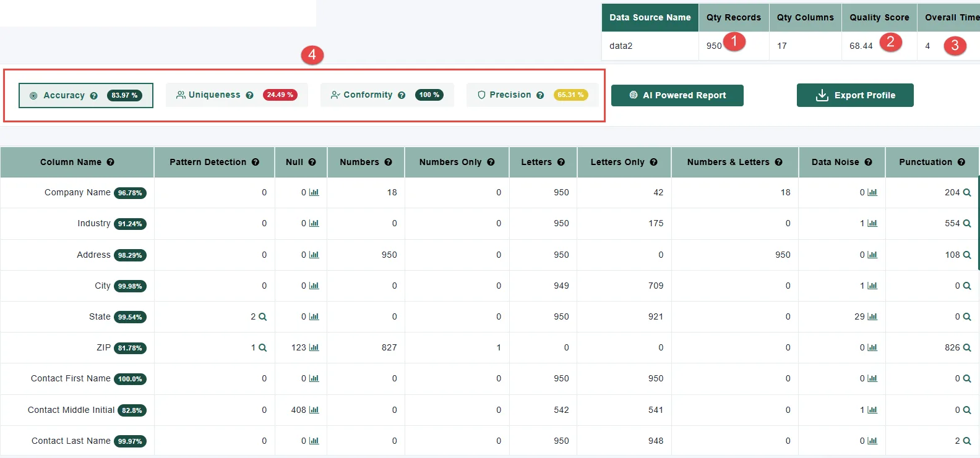Click help icon beside Letters header

[561, 162]
